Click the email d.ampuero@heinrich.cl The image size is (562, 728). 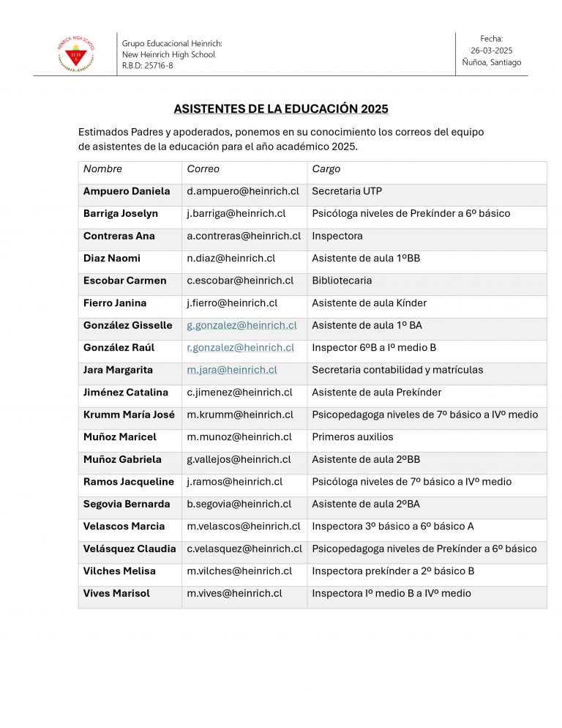[x=243, y=191]
